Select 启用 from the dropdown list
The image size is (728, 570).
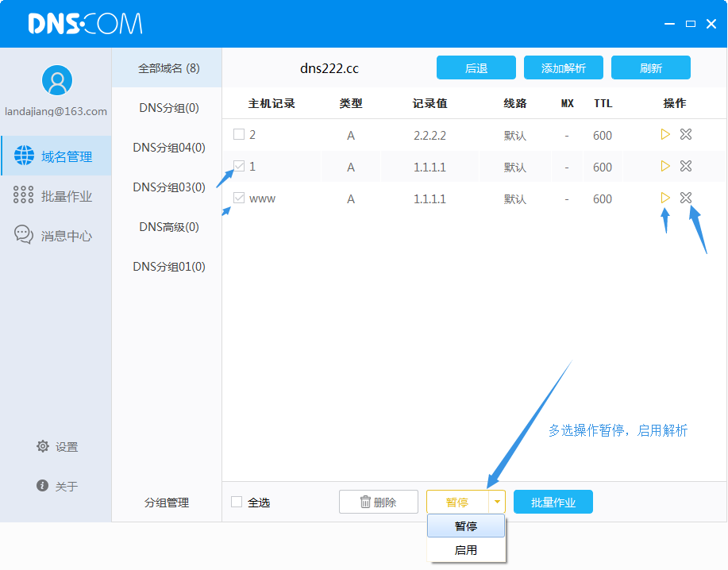[x=466, y=550]
